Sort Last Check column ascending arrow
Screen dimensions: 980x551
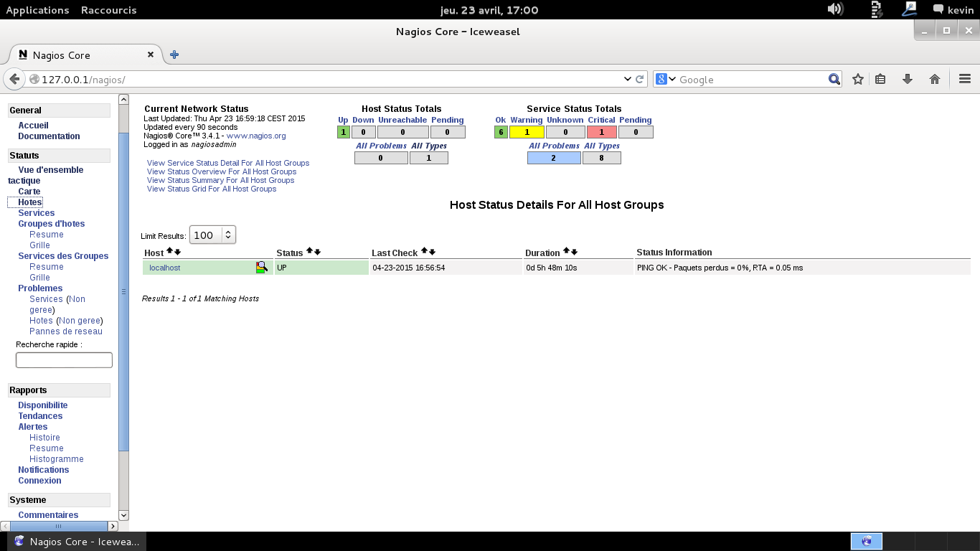(x=424, y=251)
